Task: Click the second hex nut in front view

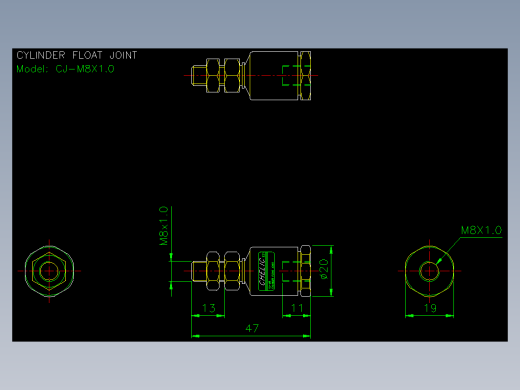Action: pyautogui.click(x=232, y=271)
